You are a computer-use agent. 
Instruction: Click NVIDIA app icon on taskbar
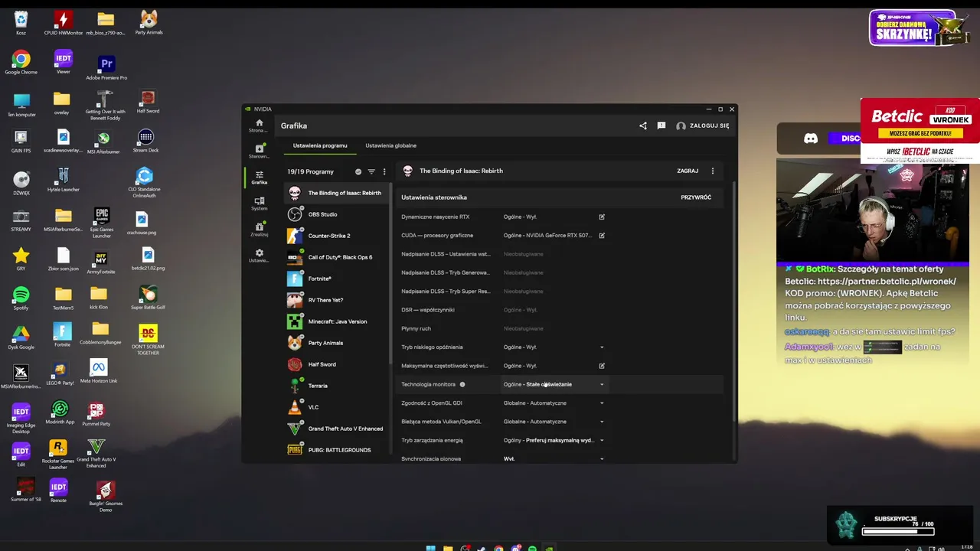549,548
